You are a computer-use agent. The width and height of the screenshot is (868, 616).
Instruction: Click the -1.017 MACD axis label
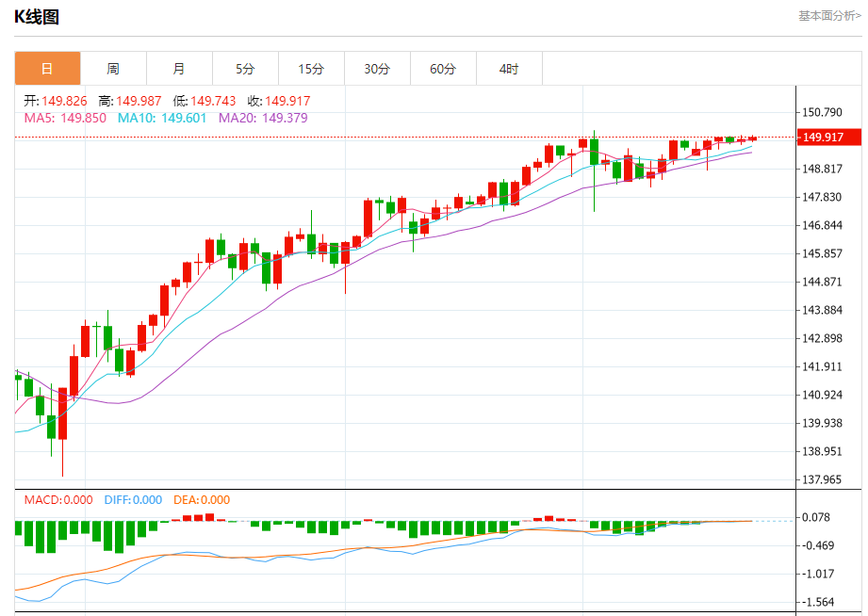coord(818,574)
